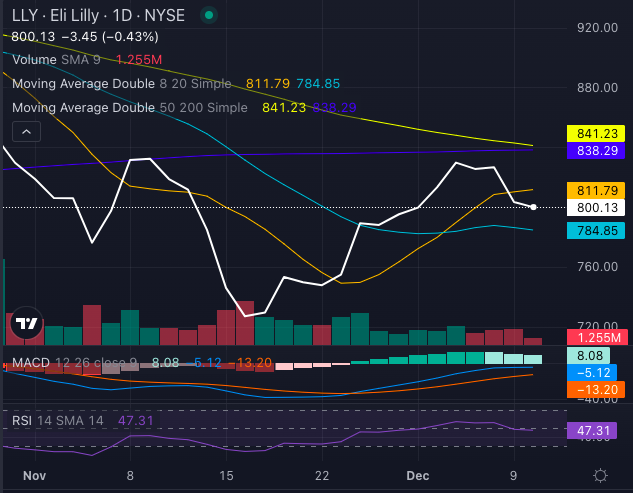Click the TradingView logo icon
Screen dimensions: 633x493
pos(26,323)
